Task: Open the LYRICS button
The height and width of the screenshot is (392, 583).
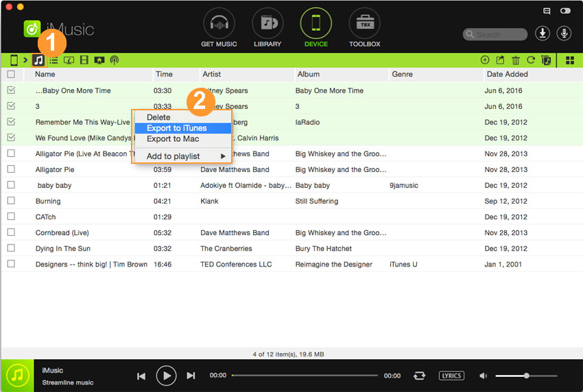Action: click(x=451, y=376)
